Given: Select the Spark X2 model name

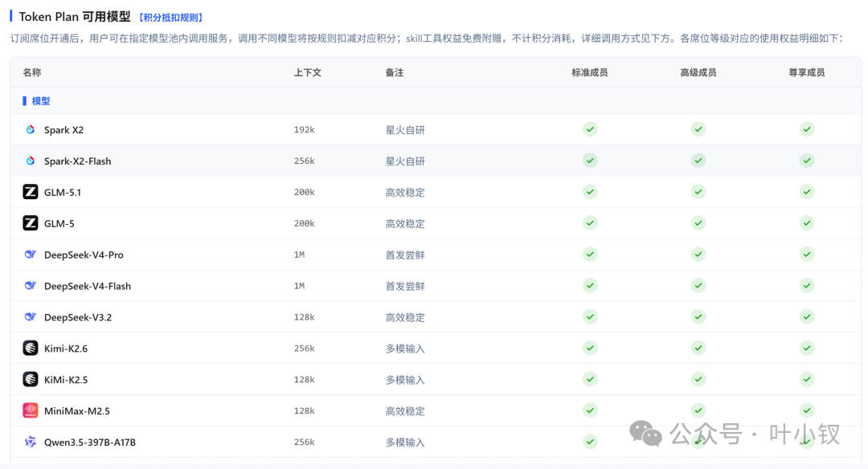Looking at the screenshot, I should tap(63, 130).
